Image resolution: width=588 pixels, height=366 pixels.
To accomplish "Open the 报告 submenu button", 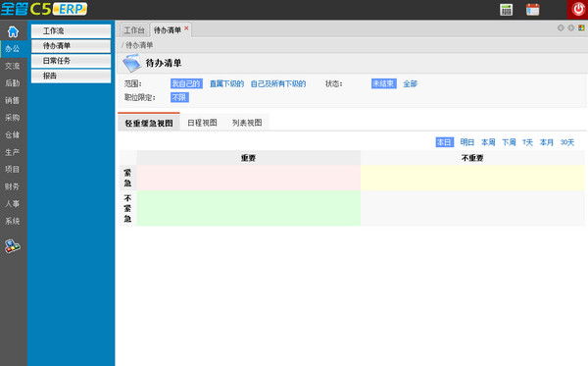I will click(x=71, y=76).
